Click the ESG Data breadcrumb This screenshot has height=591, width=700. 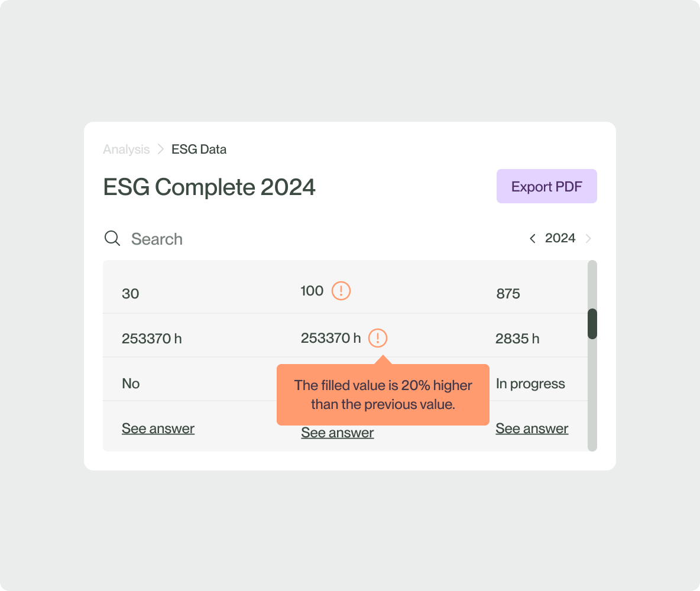(199, 150)
